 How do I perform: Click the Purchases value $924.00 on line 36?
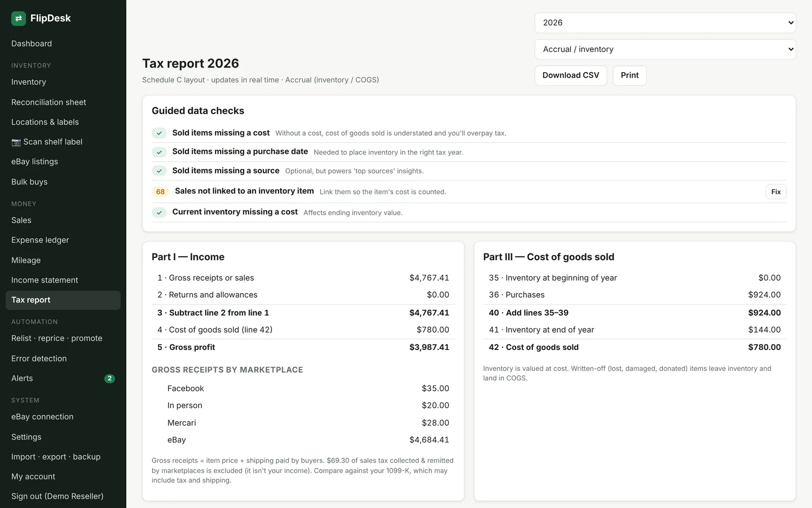click(x=764, y=295)
